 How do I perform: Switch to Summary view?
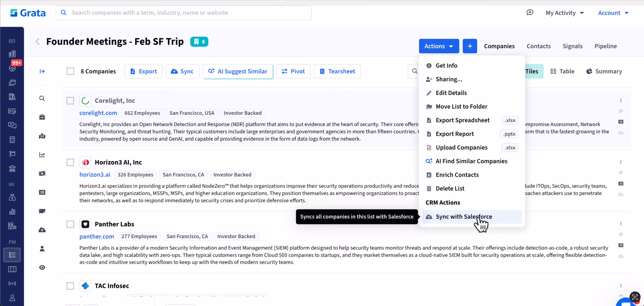604,71
